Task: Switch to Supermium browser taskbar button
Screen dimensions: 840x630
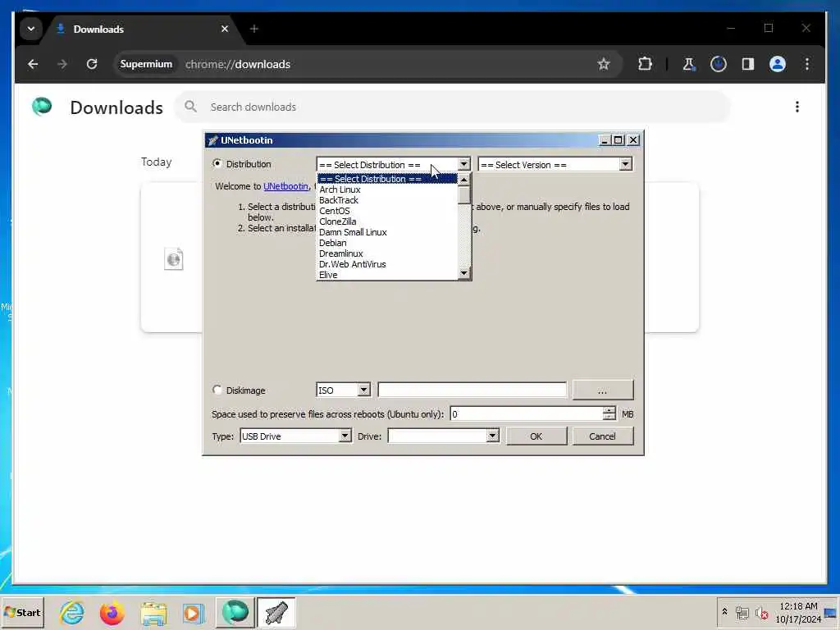Action: (235, 612)
